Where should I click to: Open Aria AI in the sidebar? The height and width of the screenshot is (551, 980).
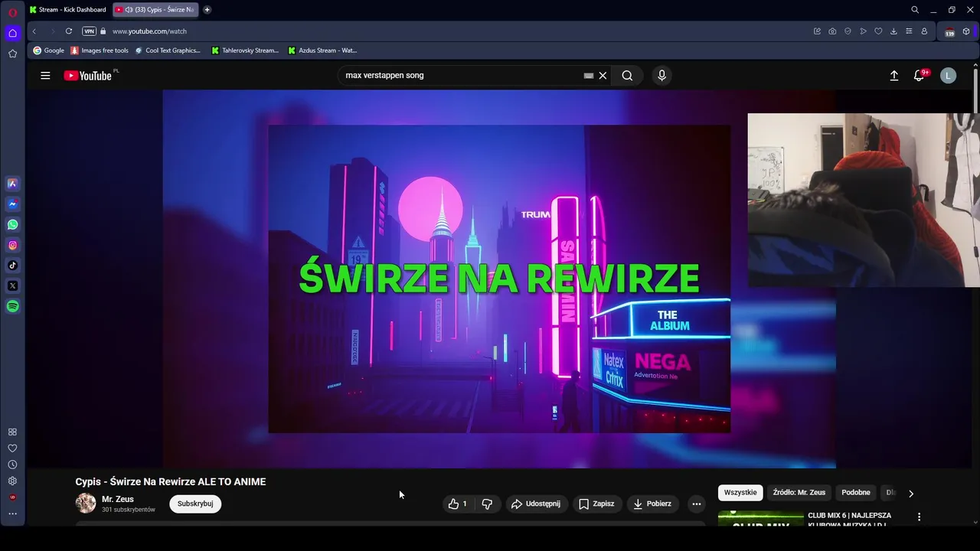(x=12, y=184)
